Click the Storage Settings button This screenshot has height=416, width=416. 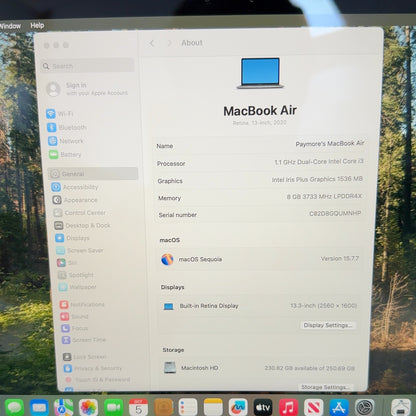pyautogui.click(x=325, y=387)
